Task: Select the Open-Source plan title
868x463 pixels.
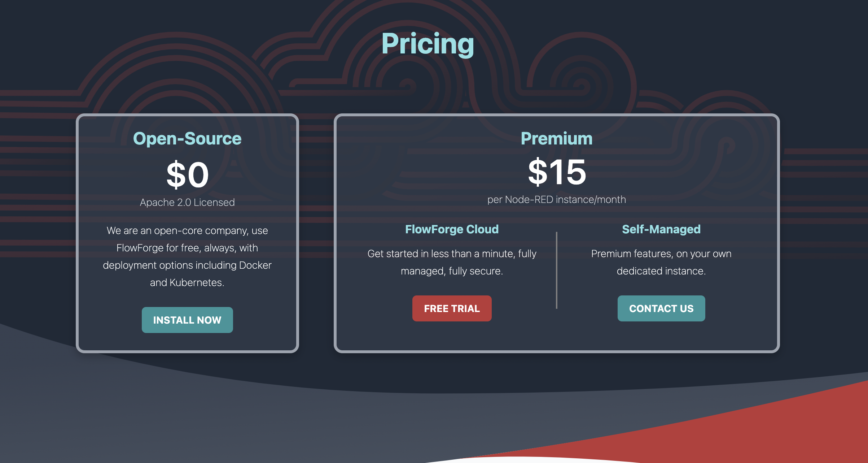Action: pyautogui.click(x=187, y=139)
